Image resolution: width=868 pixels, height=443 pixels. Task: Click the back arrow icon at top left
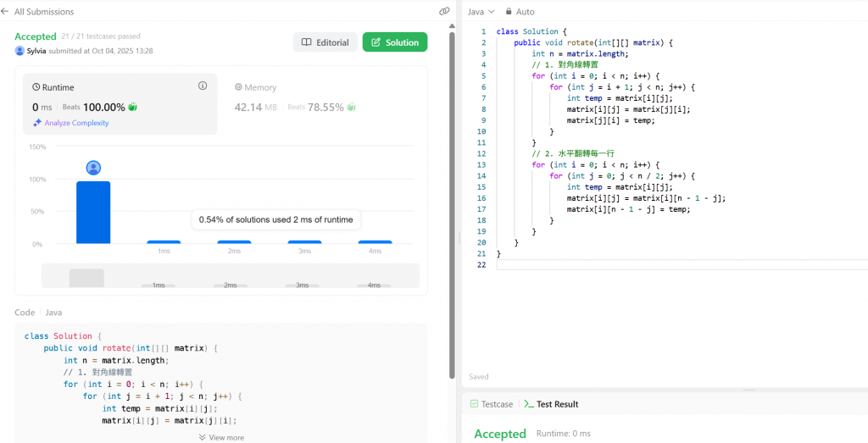(x=5, y=12)
